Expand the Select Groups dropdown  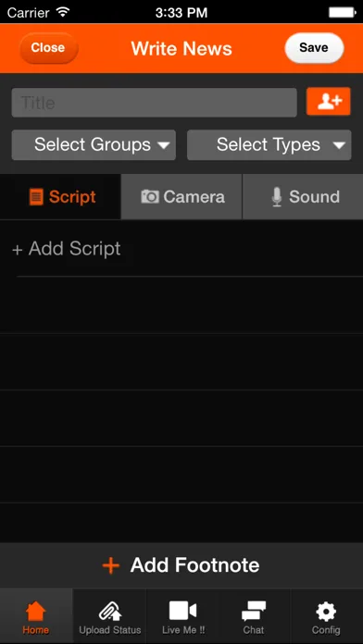[94, 145]
